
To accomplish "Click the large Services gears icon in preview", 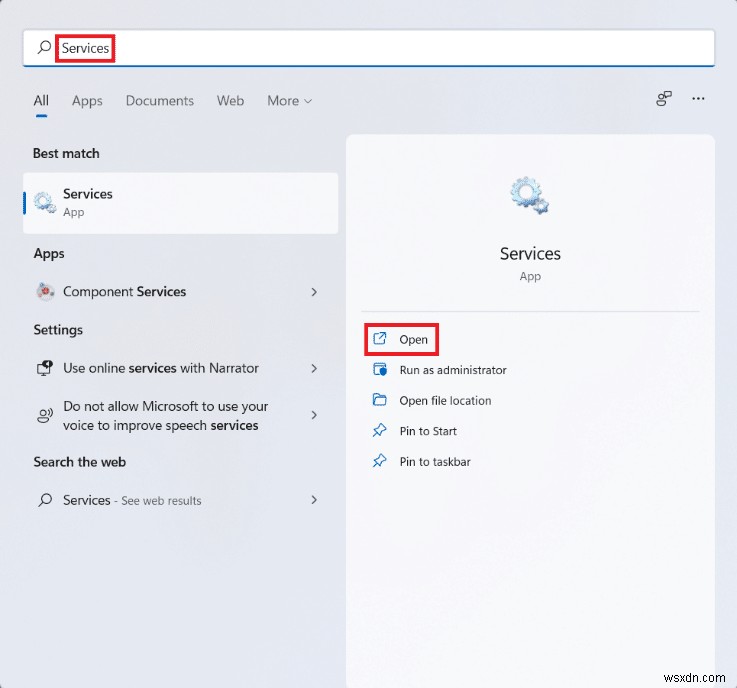I will [x=530, y=196].
